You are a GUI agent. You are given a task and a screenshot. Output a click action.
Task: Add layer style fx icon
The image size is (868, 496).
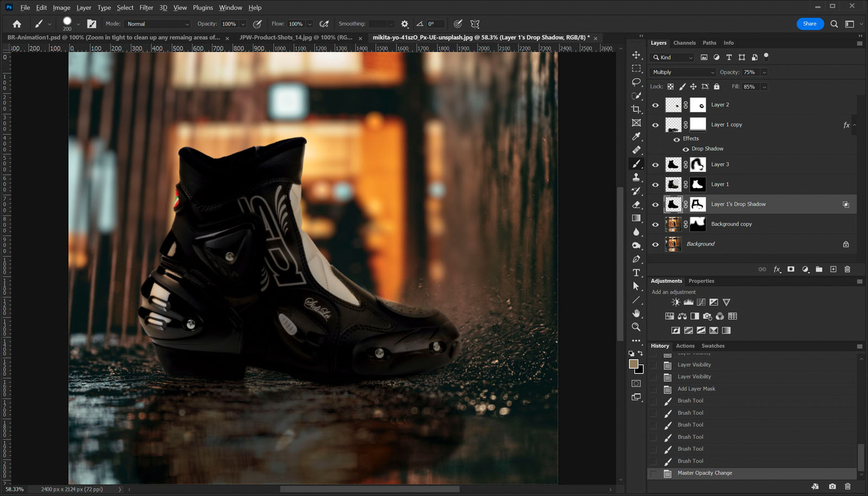777,269
